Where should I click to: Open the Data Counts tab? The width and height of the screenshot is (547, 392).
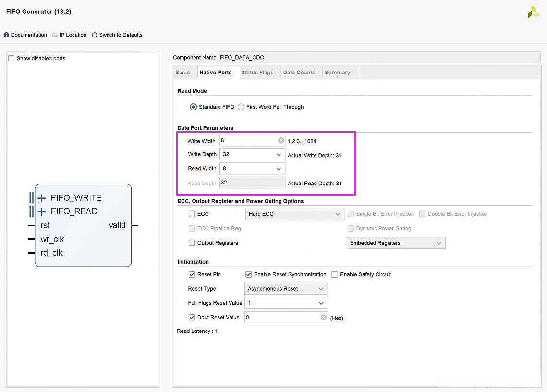click(299, 73)
